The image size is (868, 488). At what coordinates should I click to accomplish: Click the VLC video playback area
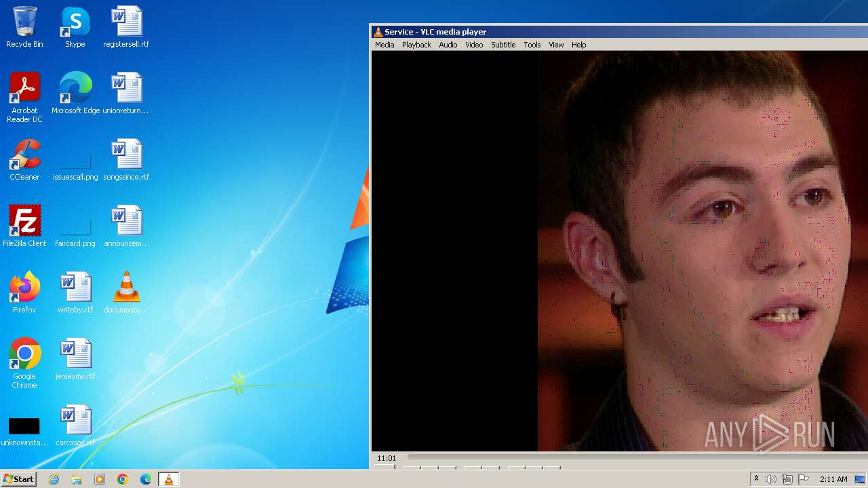click(x=620, y=251)
